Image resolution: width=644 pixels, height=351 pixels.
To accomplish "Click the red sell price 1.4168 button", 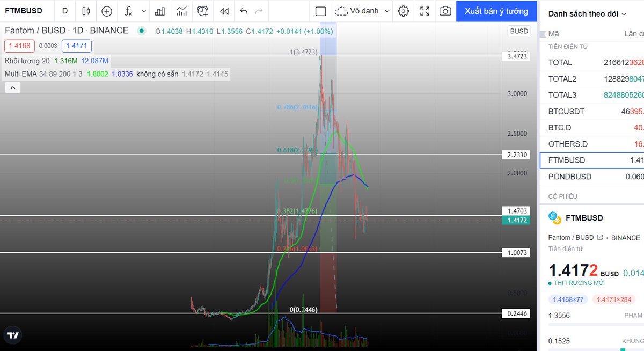I will click(x=19, y=46).
